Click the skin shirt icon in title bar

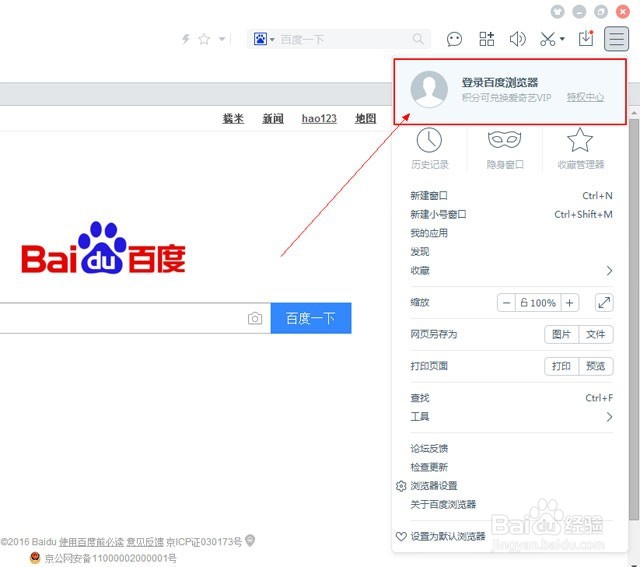click(557, 11)
